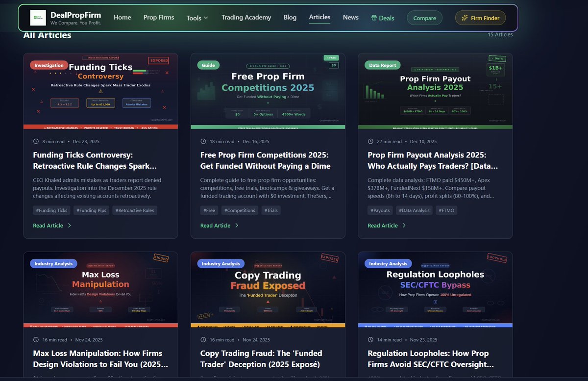This screenshot has width=588, height=381.
Task: Select the #Trials tag
Action: (271, 210)
